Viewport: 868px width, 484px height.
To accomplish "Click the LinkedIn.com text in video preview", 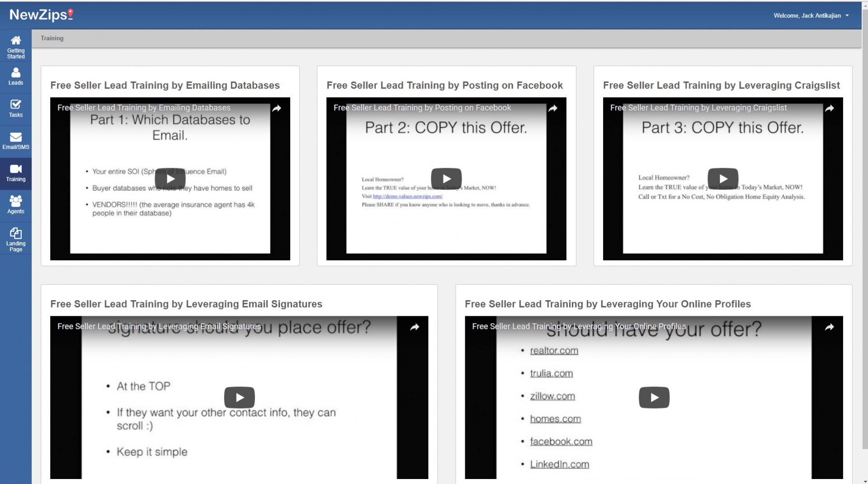I will (560, 465).
